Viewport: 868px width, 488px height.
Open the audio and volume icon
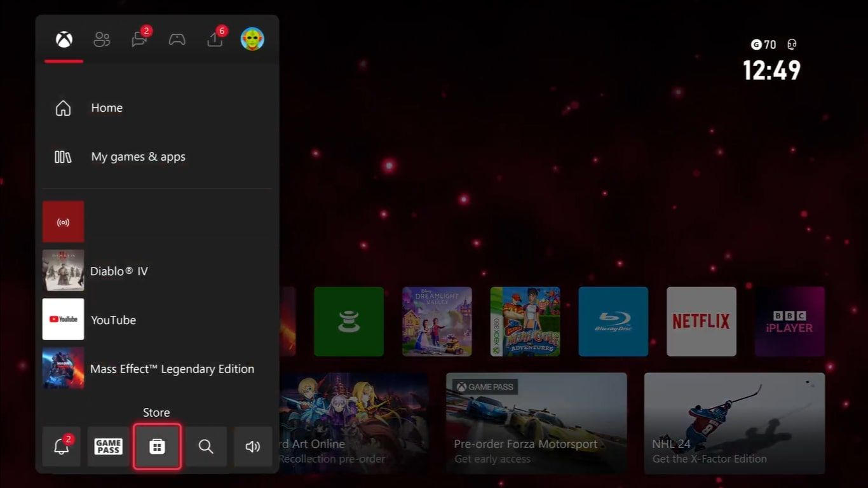253,447
